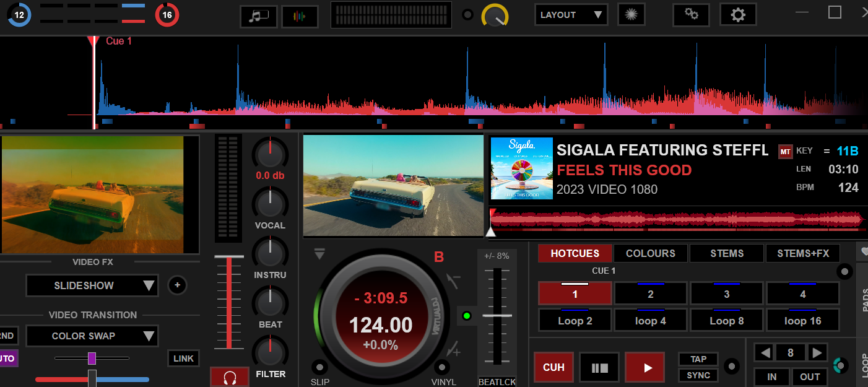This screenshot has height=387, width=868.
Task: Switch to the STEMS pad tab
Action: (x=727, y=253)
